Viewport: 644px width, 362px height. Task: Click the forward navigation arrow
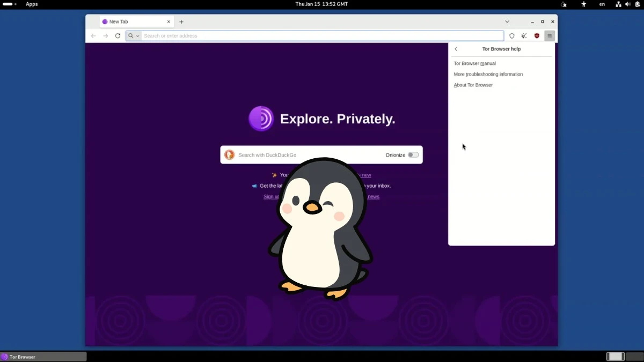click(x=106, y=36)
